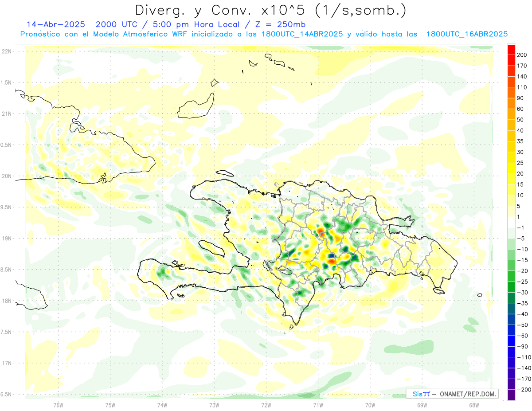The width and height of the screenshot is (532, 411).
Task: Select the blue legend swatch between -60 and -90
Action: (511, 341)
